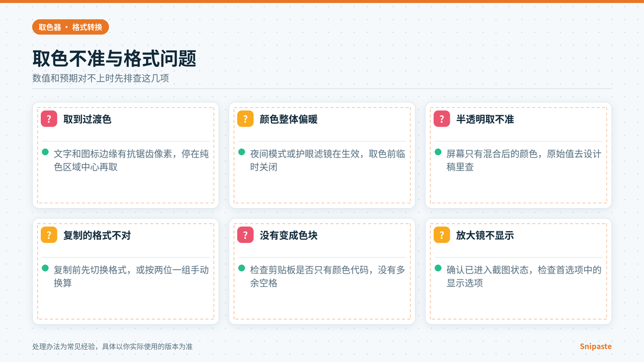Click the text 检查首选项中的显示选项
This screenshot has width=644, height=362.
coord(524,276)
